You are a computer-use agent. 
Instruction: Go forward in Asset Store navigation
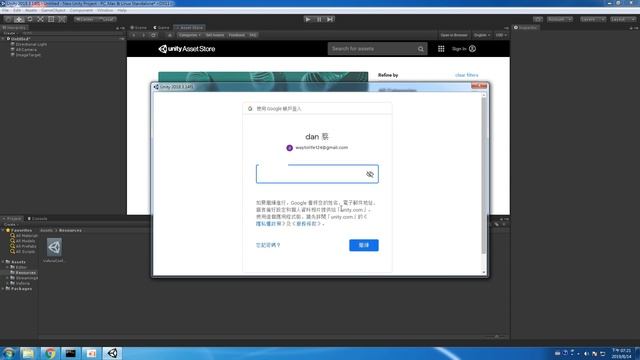pyautogui.click(x=143, y=35)
